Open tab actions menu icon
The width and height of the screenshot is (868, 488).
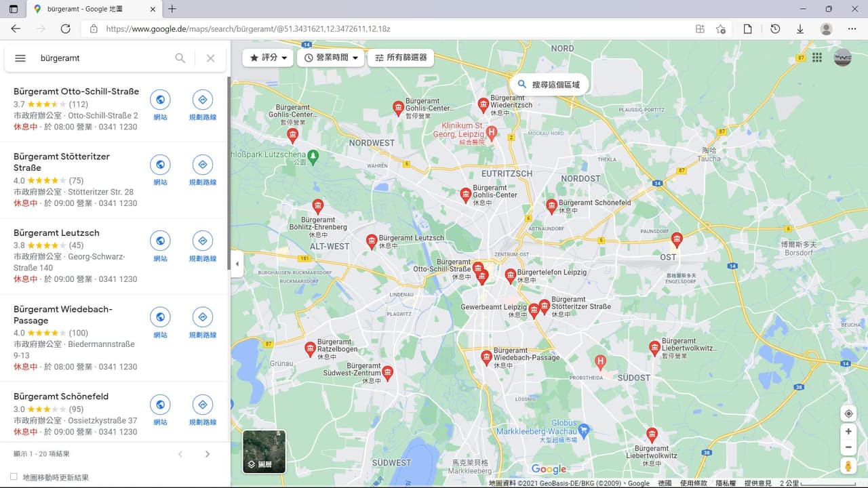click(x=13, y=9)
